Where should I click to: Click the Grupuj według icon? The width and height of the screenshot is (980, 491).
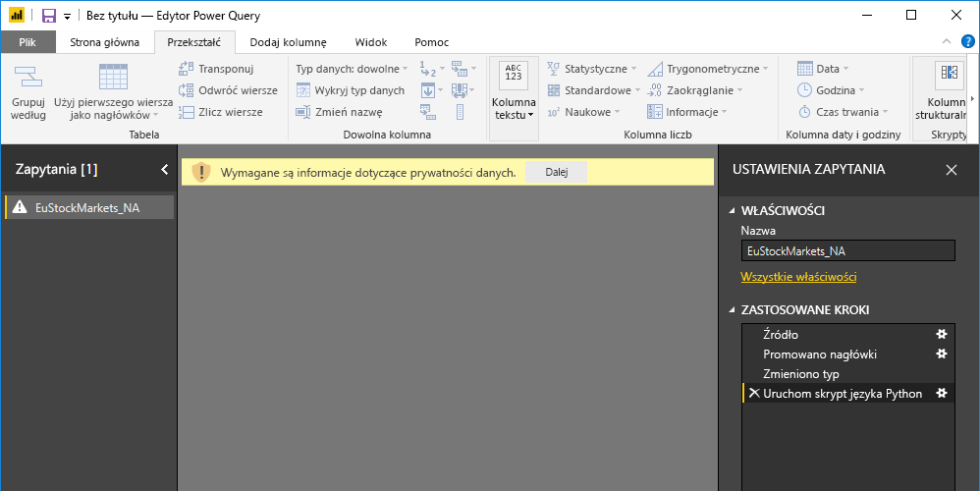28,77
